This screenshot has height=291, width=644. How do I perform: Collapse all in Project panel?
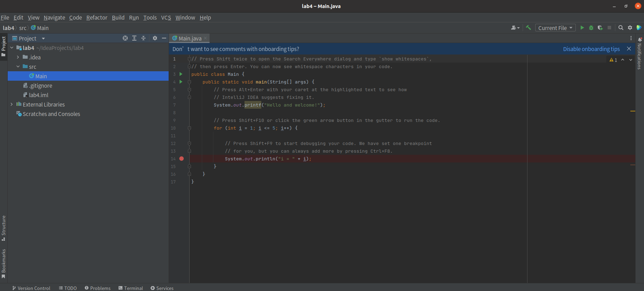[x=143, y=38]
